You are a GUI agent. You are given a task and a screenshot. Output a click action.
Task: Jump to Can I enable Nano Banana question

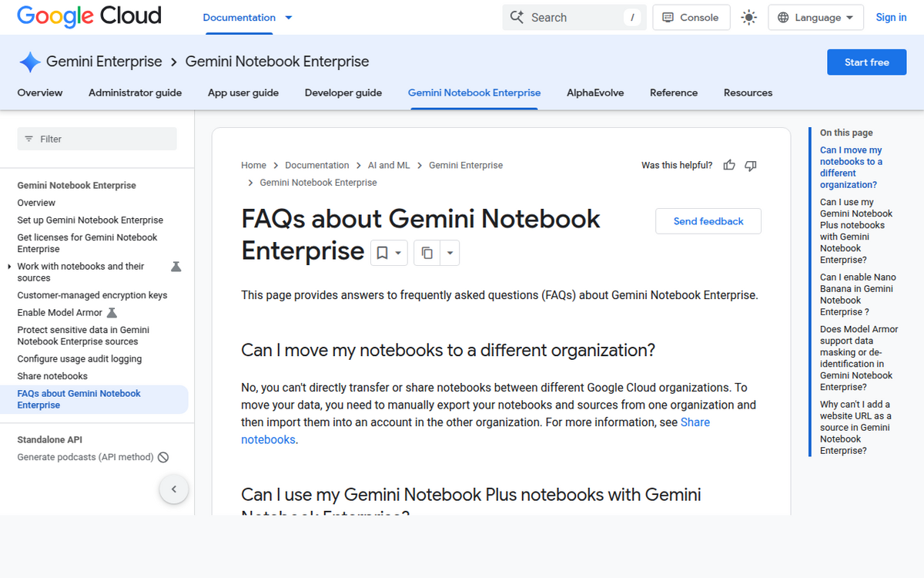tap(858, 294)
